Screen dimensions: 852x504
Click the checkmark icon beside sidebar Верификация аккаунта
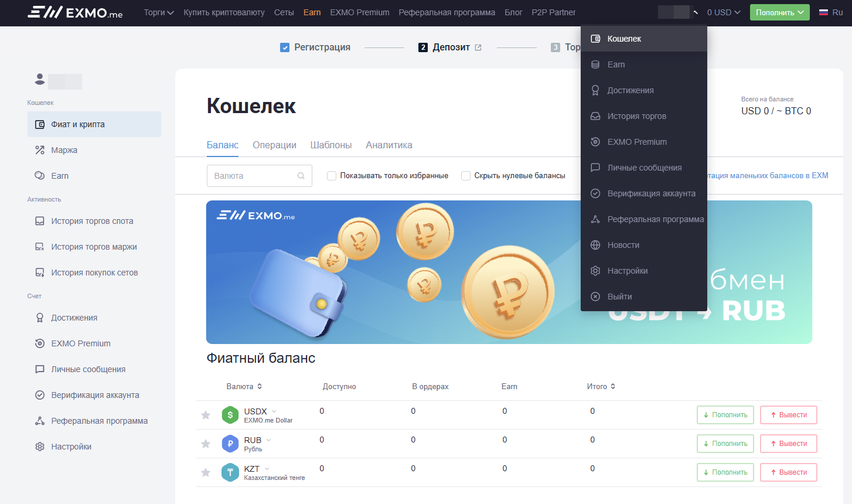point(40,395)
